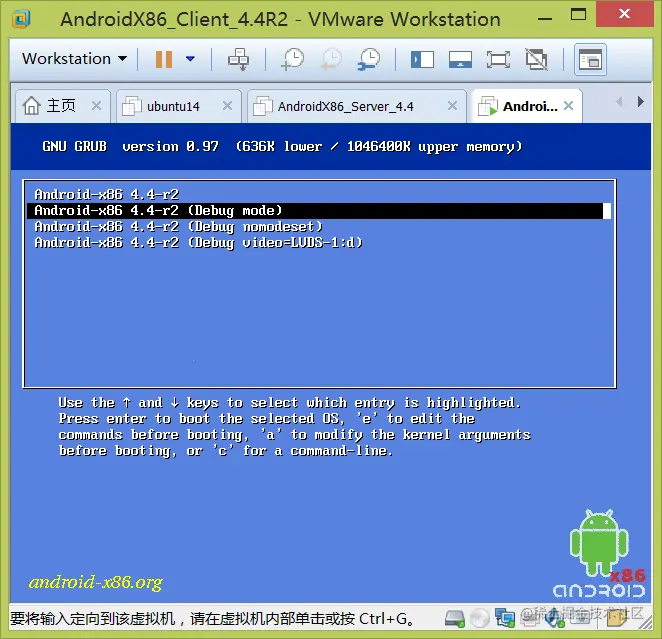Select the active Androi... client tab

(527, 106)
